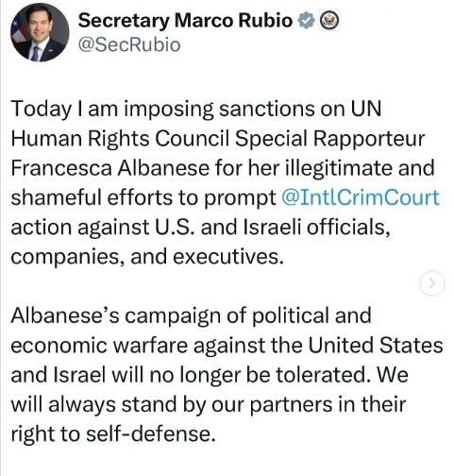The height and width of the screenshot is (476, 454).
Task: Click the words 'economic warfare against the'
Action: click(157, 346)
